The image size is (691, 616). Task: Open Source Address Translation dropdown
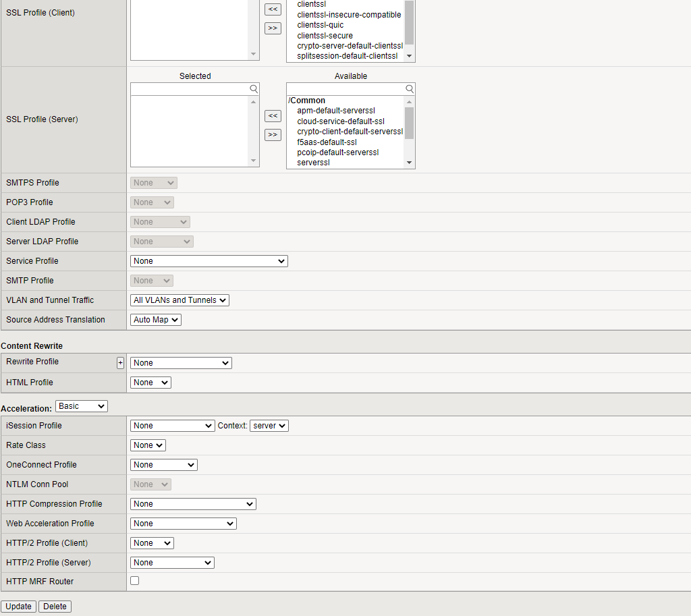click(156, 320)
